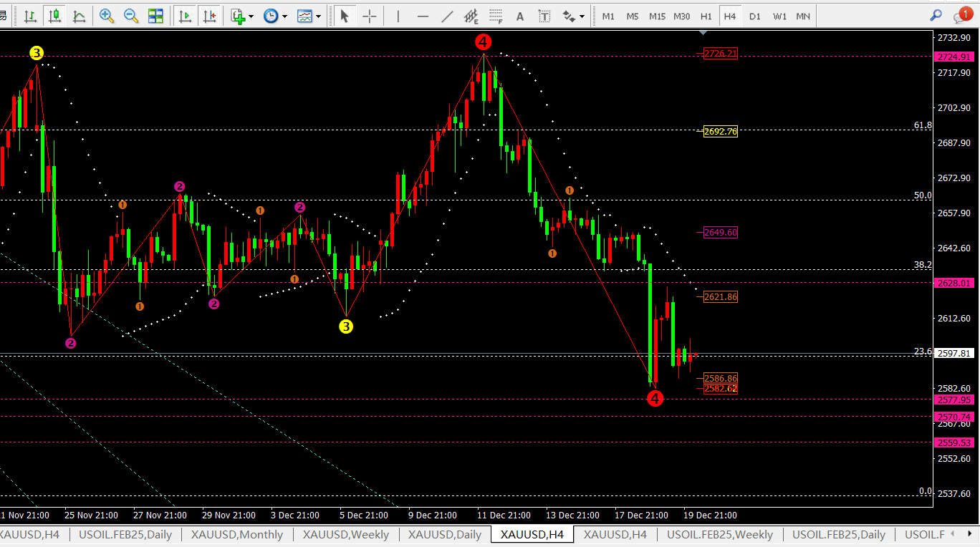Select the 2726.21 price label
980x547 pixels.
click(x=720, y=54)
